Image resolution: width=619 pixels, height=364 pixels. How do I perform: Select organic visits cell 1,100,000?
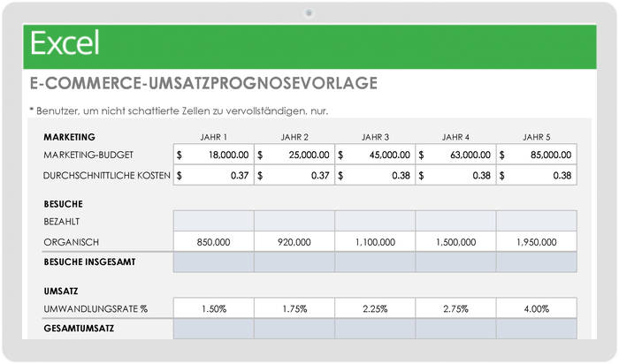pos(375,242)
